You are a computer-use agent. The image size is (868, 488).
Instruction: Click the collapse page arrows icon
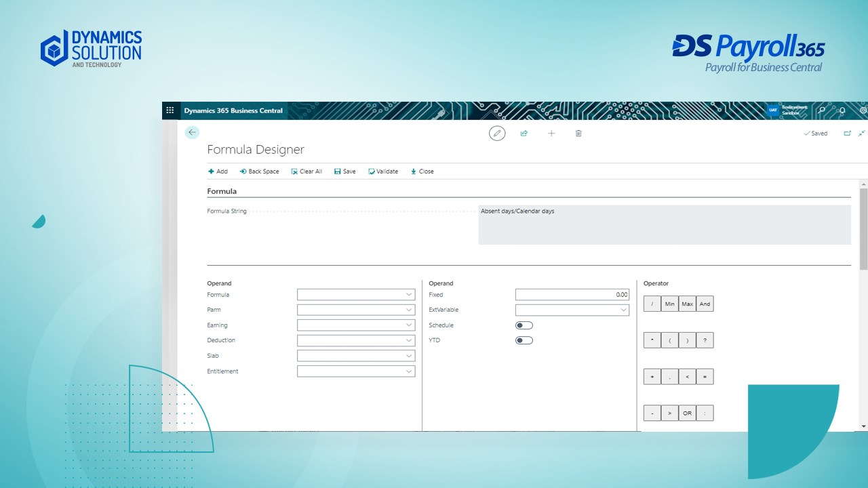click(x=862, y=134)
